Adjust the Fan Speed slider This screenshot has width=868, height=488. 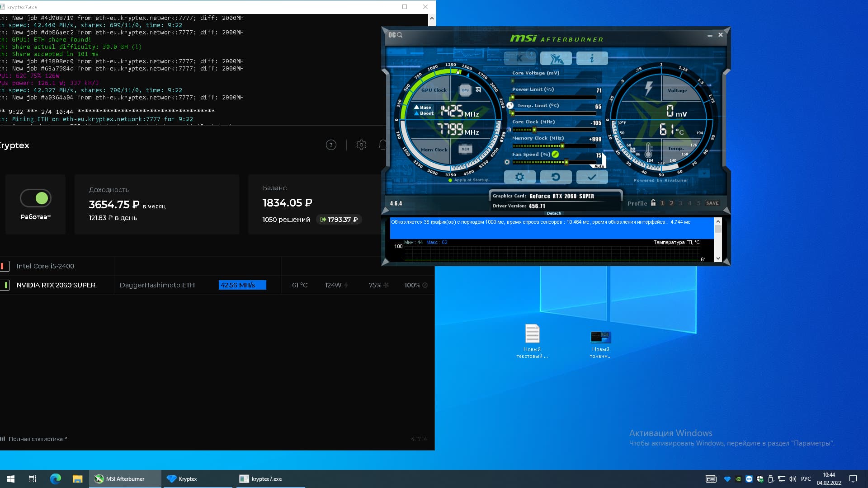pos(554,162)
